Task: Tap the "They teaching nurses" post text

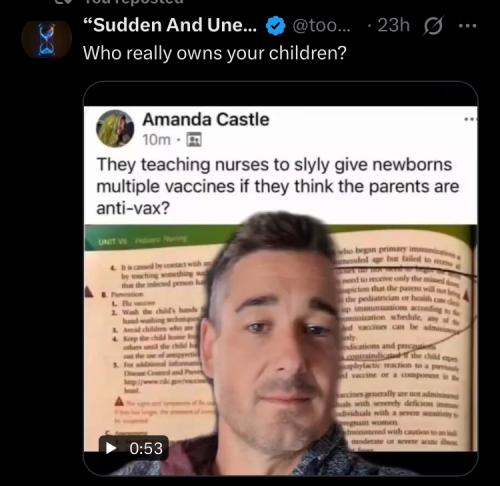Action: (x=278, y=186)
